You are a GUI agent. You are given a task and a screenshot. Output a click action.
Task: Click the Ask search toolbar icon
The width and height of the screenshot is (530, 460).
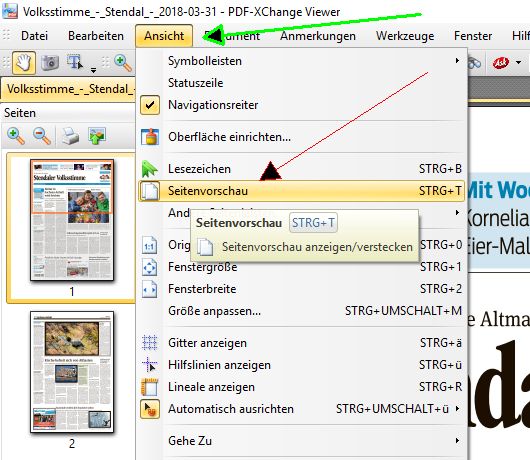click(x=501, y=63)
